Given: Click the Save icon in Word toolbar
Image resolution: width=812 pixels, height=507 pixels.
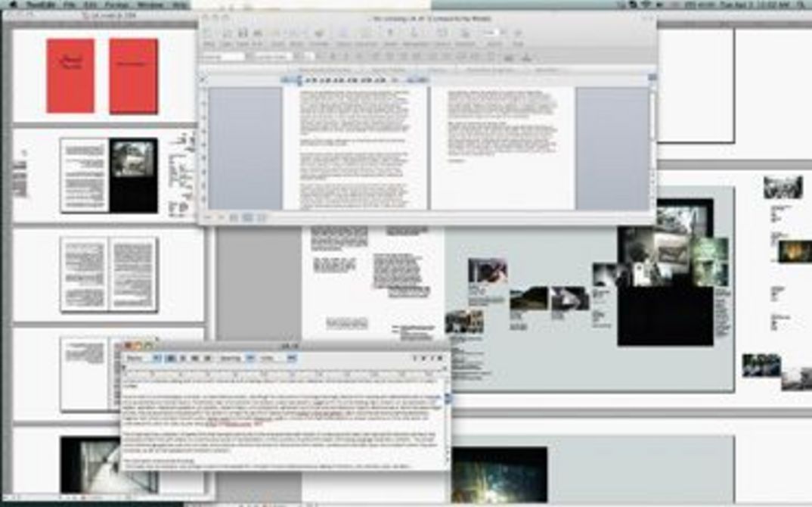Looking at the screenshot, I should (243, 33).
